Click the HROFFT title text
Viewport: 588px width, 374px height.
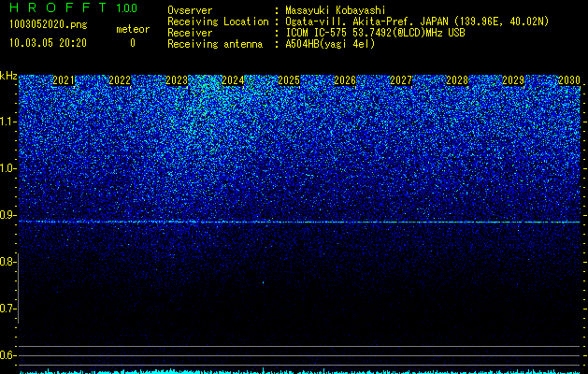58,7
